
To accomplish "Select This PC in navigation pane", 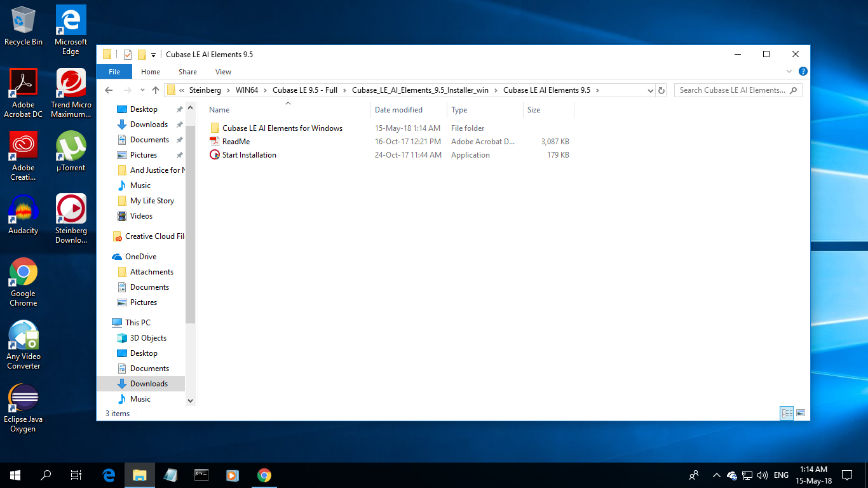I will (x=137, y=322).
